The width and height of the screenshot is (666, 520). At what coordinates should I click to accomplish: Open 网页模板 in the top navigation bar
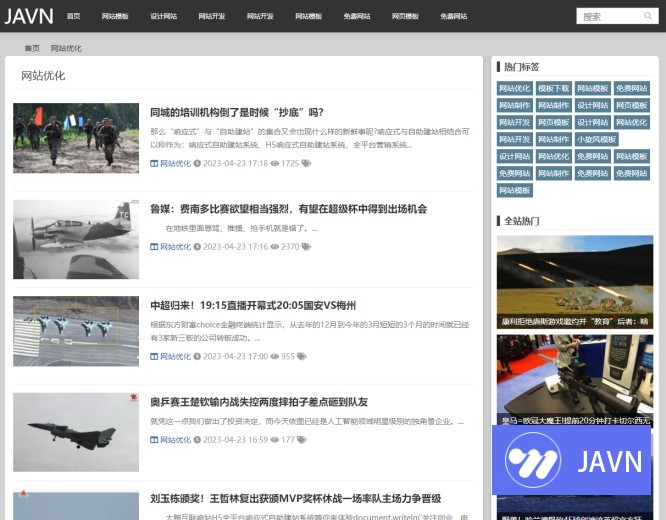[x=405, y=16]
